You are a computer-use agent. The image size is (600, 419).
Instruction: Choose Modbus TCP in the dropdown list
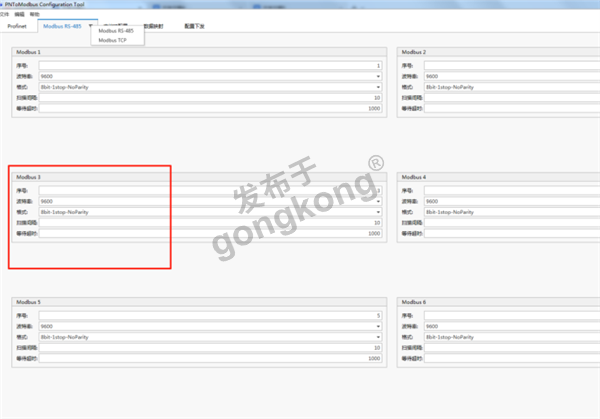tap(112, 40)
